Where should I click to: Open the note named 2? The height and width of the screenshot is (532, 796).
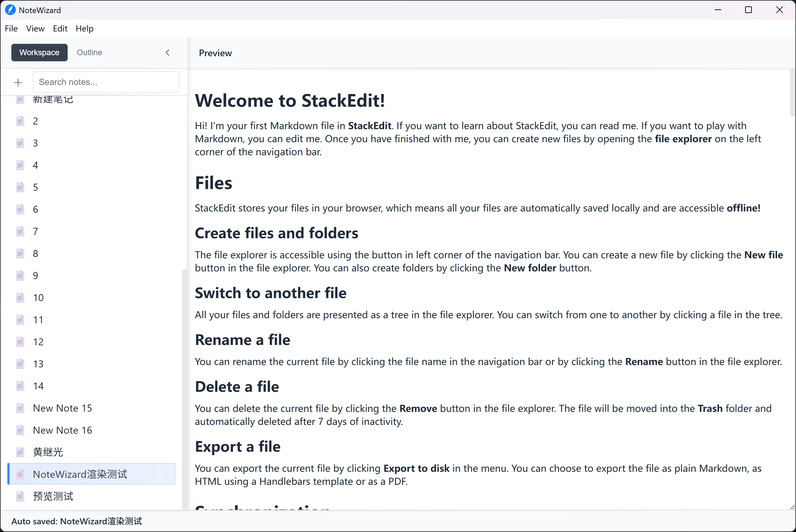tap(92, 121)
